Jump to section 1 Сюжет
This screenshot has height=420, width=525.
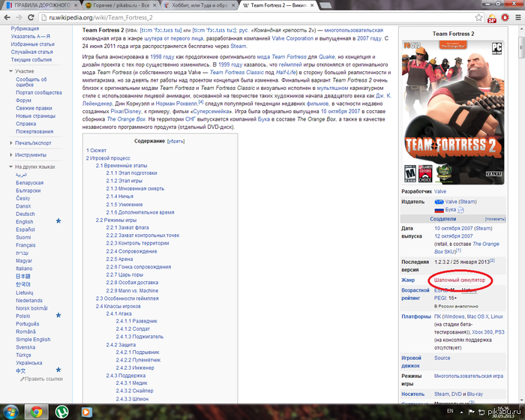pyautogui.click(x=96, y=151)
